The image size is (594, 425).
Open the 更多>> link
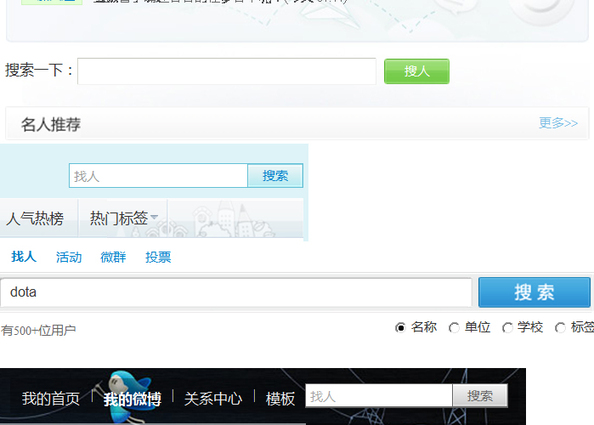coord(558,123)
